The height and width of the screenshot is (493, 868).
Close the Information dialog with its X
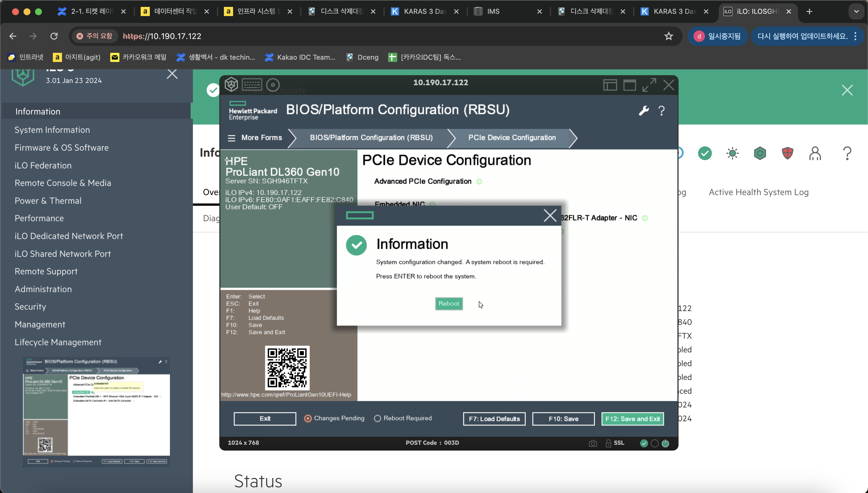(550, 215)
